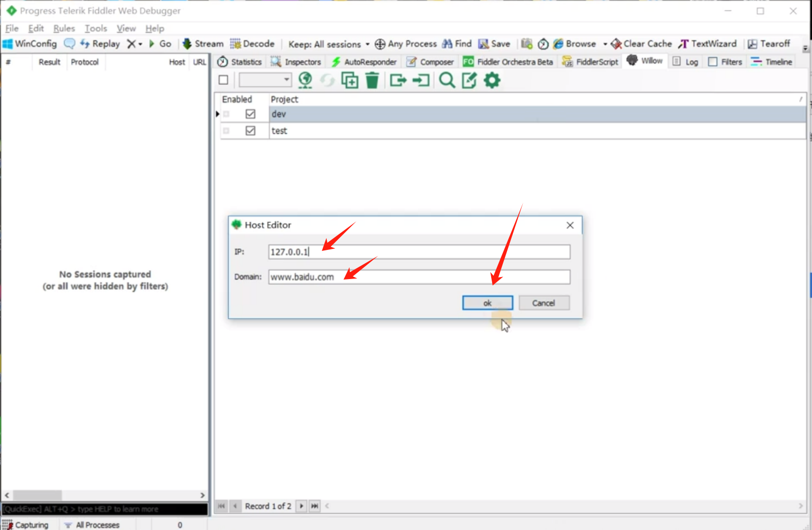This screenshot has width=812, height=530.
Task: Switch to the AutoResponder tab
Action: [364, 62]
